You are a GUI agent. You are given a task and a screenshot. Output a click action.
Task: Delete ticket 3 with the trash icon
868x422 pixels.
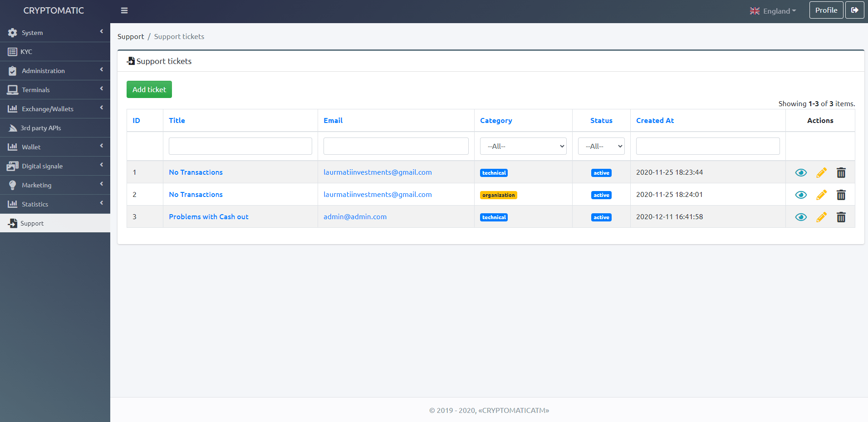coord(841,217)
